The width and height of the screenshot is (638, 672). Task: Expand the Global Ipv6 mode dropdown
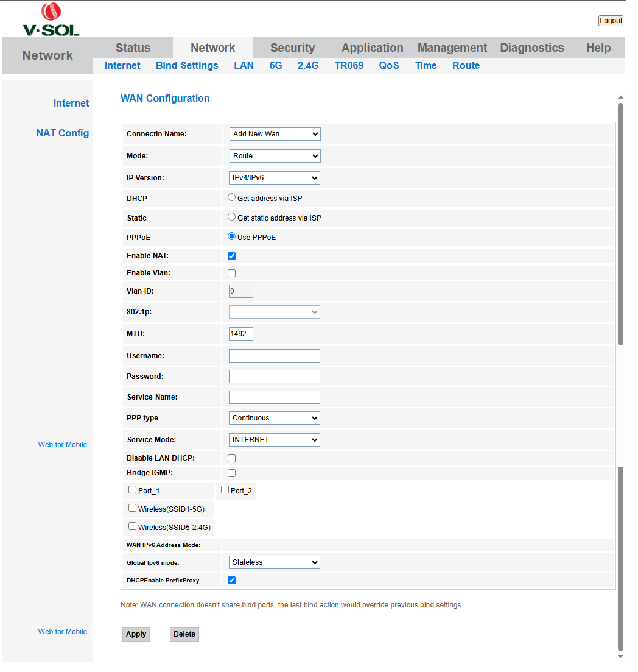click(x=275, y=562)
